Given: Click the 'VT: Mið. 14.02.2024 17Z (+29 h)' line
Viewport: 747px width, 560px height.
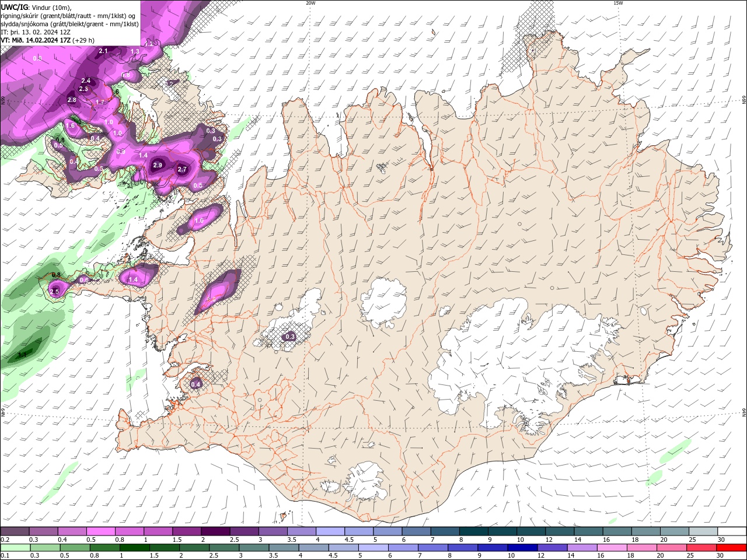Looking at the screenshot, I should click(x=48, y=40).
